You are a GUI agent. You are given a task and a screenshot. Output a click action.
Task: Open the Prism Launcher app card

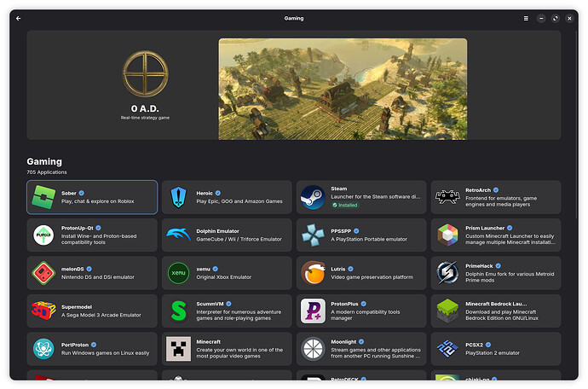496,235
